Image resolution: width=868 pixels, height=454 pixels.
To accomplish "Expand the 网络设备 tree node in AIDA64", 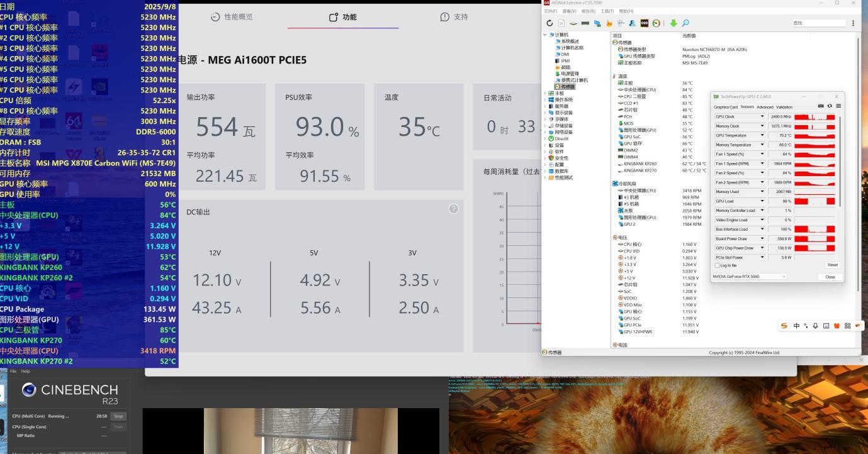I will coord(545,132).
